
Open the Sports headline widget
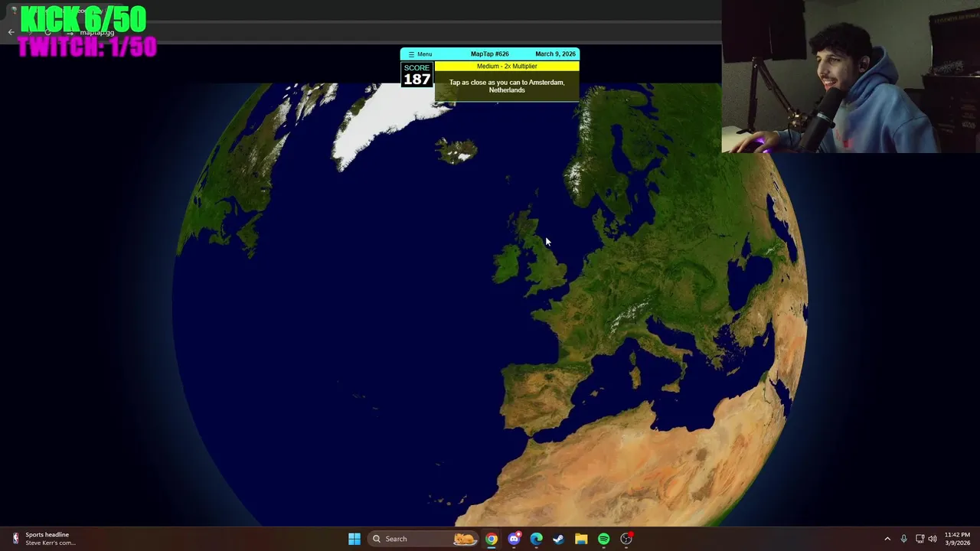pyautogui.click(x=44, y=539)
